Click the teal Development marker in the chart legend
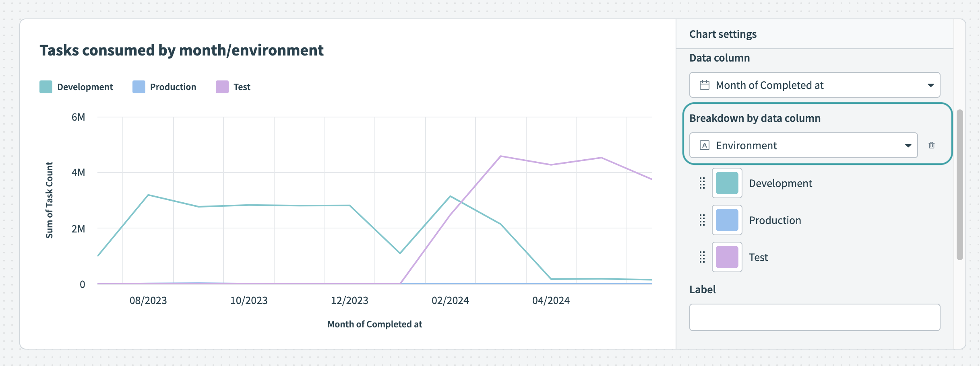Screen dimensions: 980x366 pyautogui.click(x=45, y=86)
